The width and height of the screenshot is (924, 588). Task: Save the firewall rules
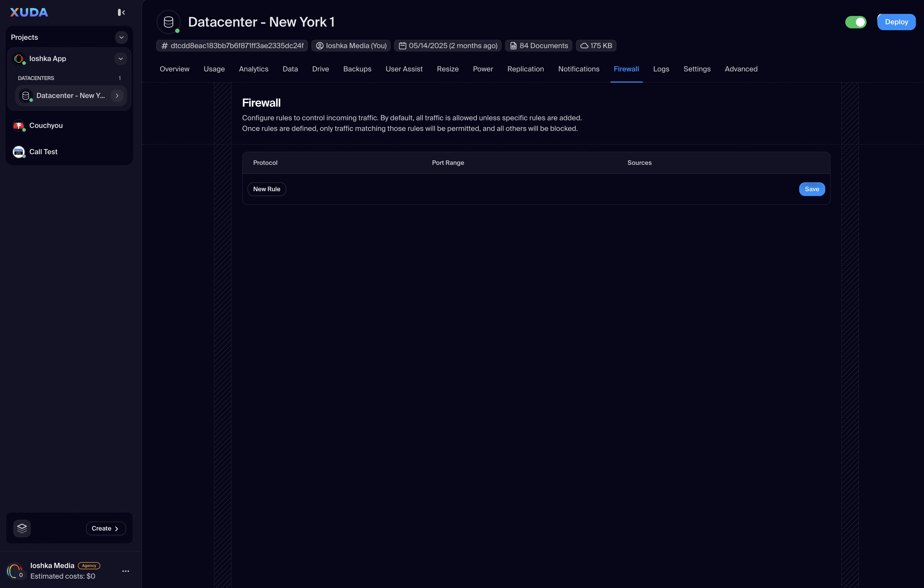[812, 189]
